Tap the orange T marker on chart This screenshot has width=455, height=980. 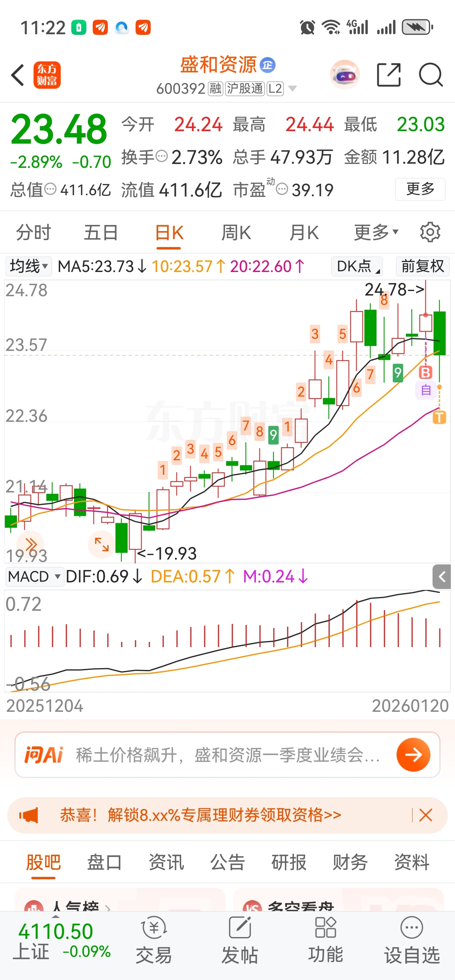tap(439, 417)
